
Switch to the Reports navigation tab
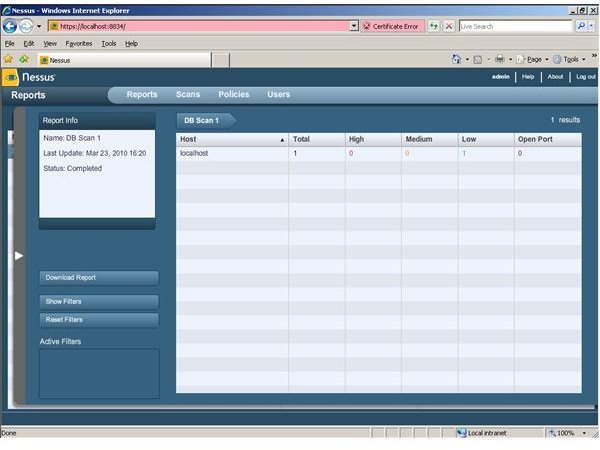pos(142,95)
